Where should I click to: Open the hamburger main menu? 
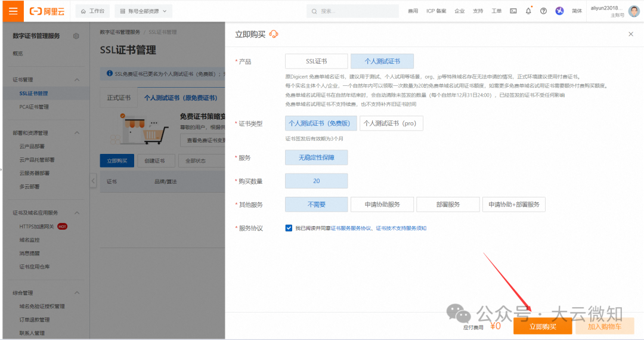13,11
